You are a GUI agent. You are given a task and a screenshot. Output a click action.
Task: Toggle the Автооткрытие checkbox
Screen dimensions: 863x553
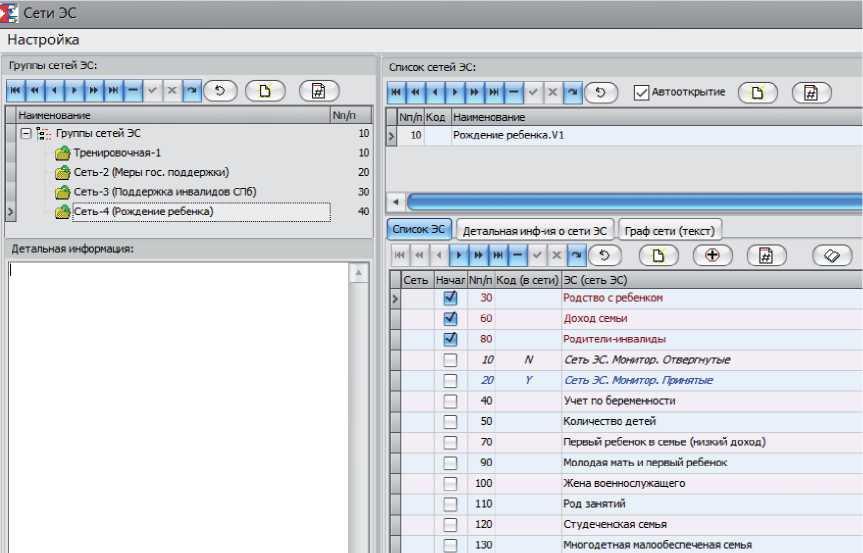tap(641, 93)
